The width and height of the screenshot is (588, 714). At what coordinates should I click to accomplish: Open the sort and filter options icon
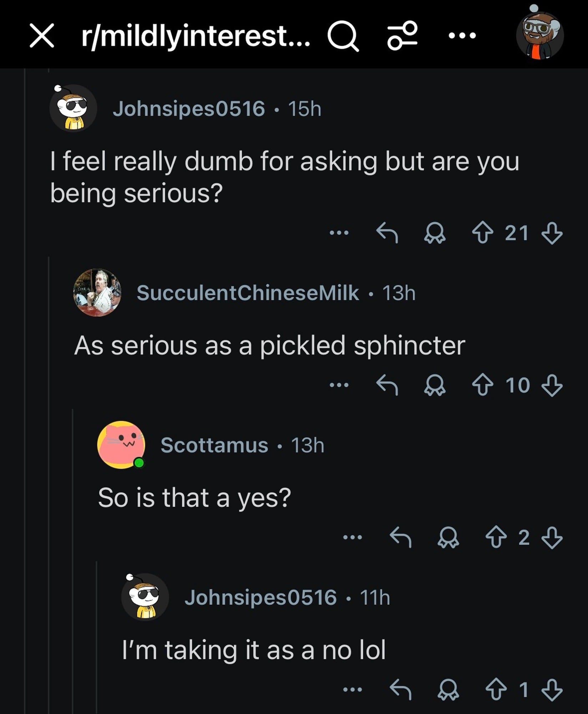[402, 36]
